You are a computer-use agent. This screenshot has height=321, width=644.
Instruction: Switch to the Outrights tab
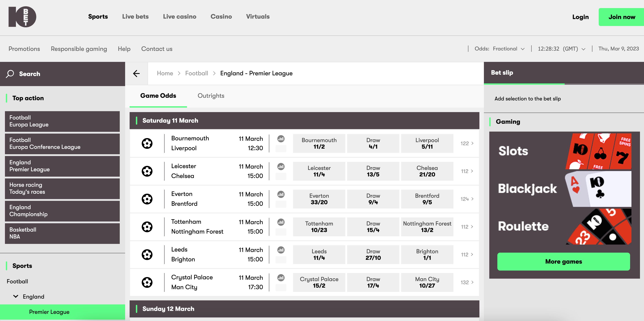coord(211,96)
